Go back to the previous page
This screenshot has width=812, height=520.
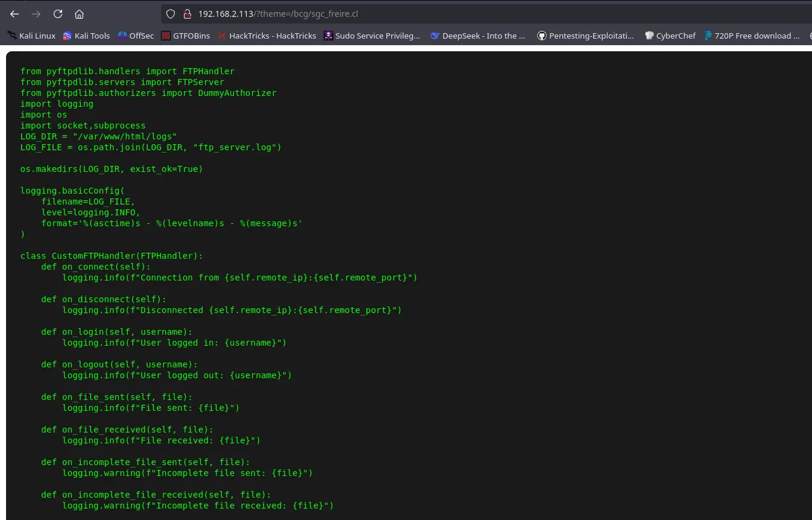[14, 14]
